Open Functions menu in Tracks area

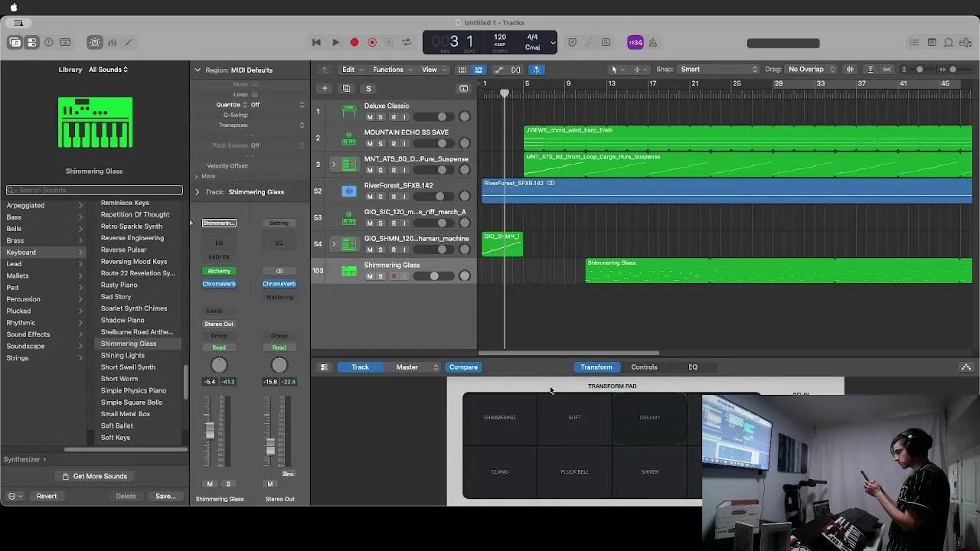point(392,70)
